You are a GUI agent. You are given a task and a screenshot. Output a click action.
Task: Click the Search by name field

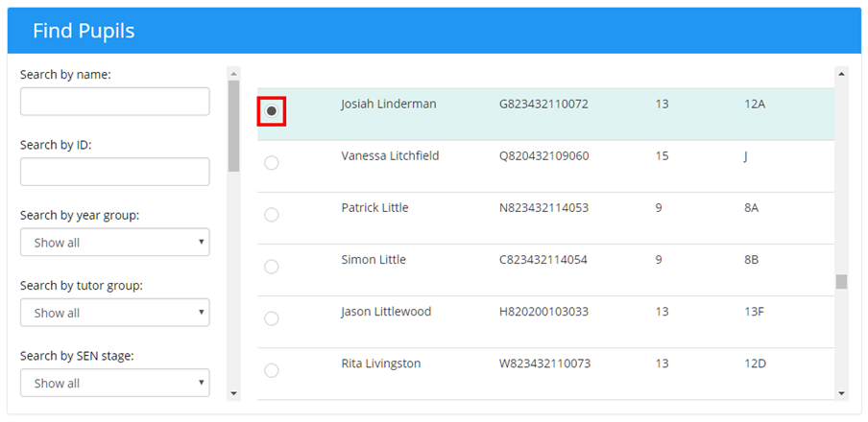[x=114, y=102]
